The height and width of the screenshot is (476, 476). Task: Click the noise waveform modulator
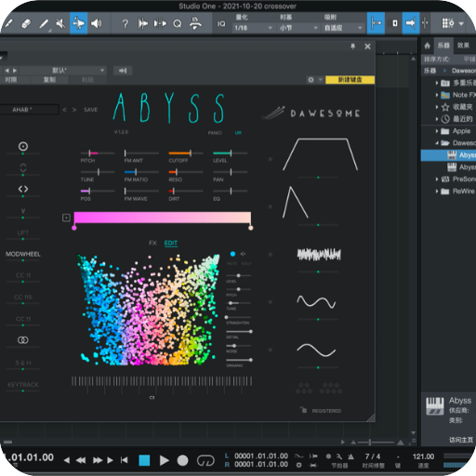click(x=319, y=255)
